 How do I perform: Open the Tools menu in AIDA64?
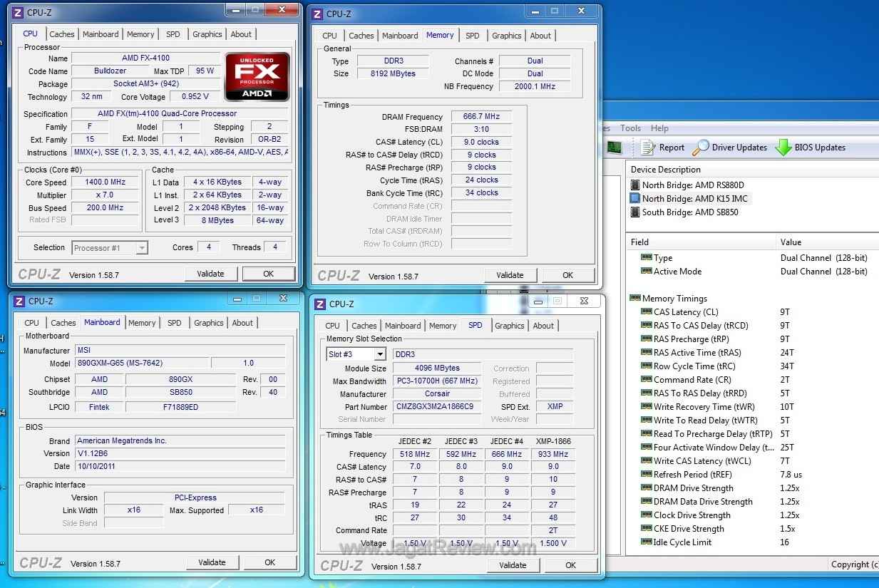[630, 128]
